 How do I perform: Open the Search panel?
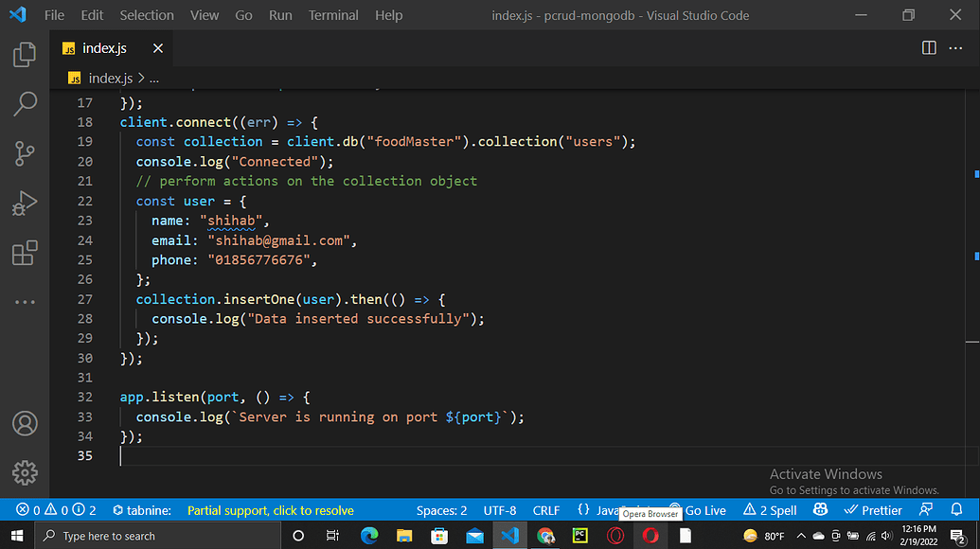[23, 103]
